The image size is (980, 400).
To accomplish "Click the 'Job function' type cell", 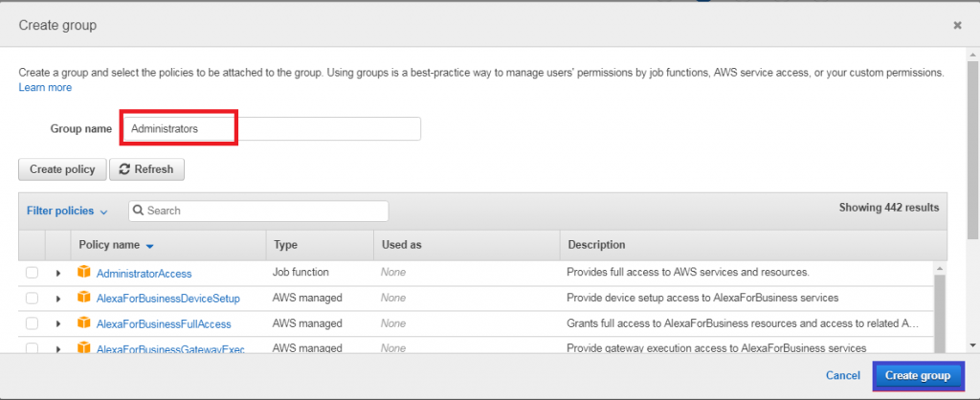I will tap(301, 273).
